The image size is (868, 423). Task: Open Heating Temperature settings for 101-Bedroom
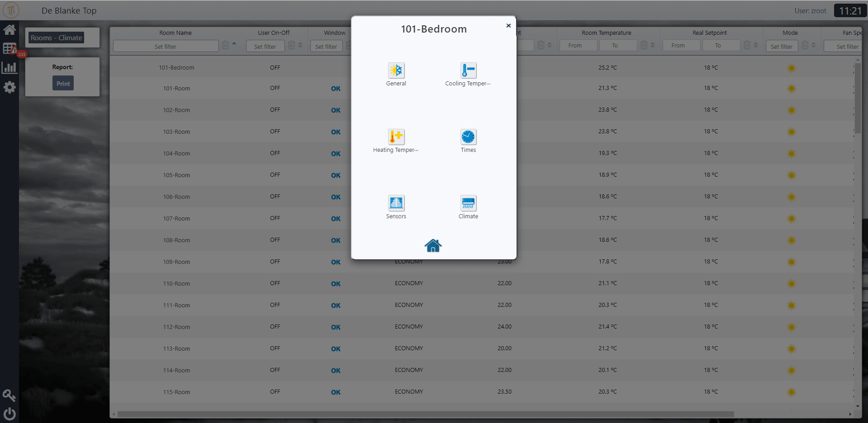396,136
